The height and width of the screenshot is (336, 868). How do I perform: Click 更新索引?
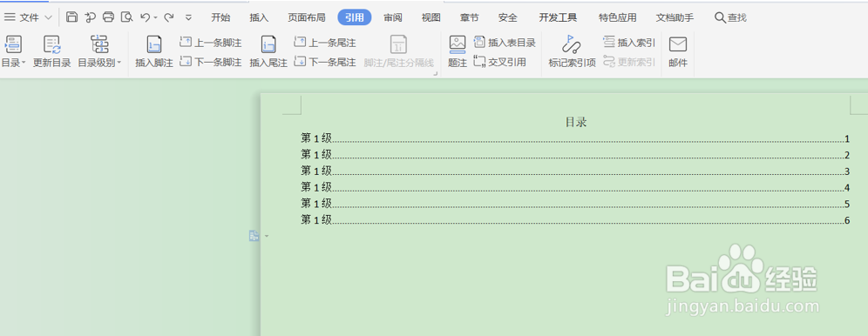tap(629, 62)
